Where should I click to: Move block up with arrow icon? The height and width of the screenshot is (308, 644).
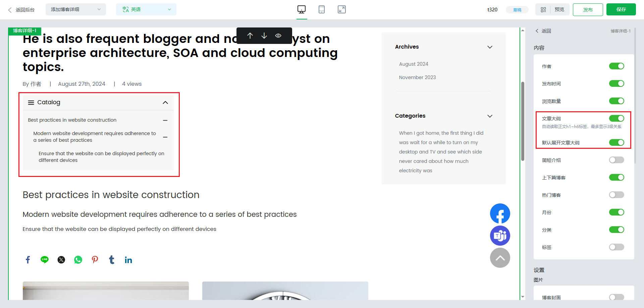(x=250, y=36)
